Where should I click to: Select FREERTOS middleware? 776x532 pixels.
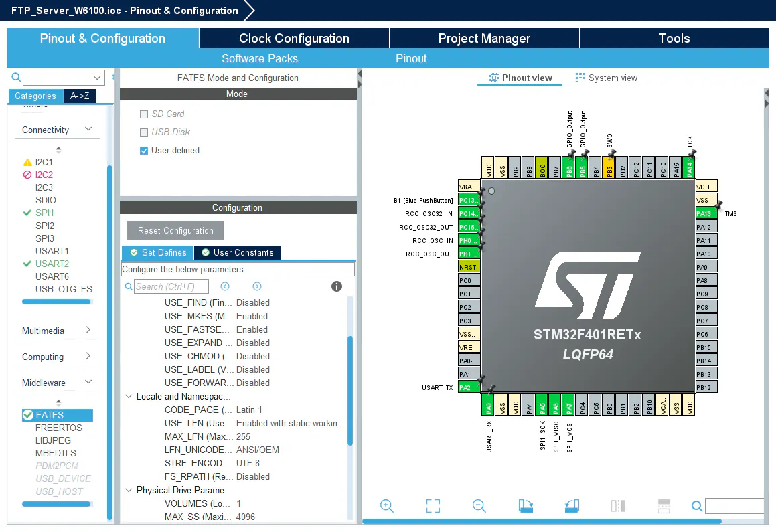coord(58,428)
